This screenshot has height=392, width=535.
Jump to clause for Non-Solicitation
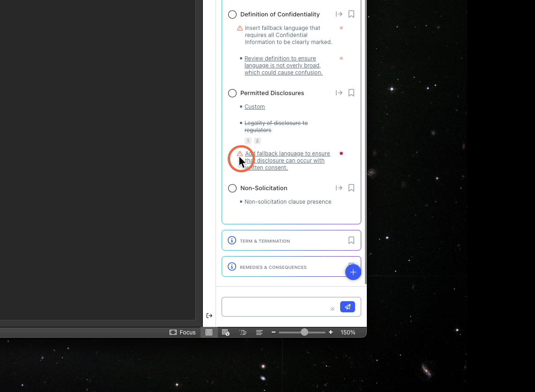pos(339,188)
